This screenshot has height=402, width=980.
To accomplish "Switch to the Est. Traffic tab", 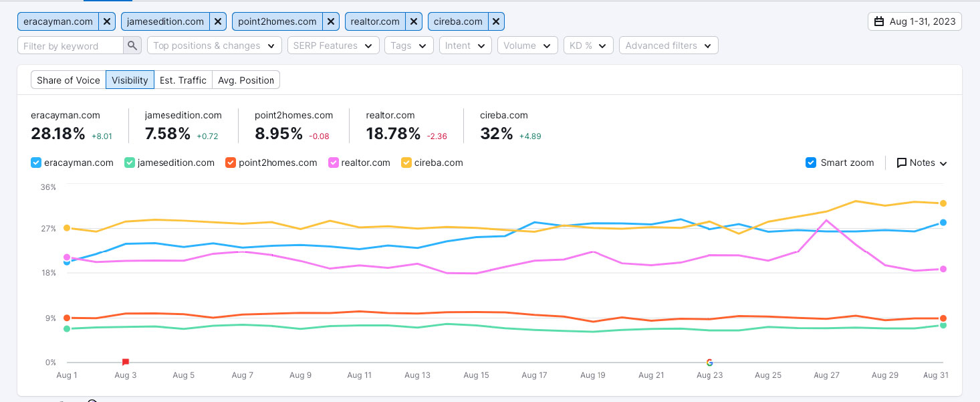I will (x=183, y=80).
